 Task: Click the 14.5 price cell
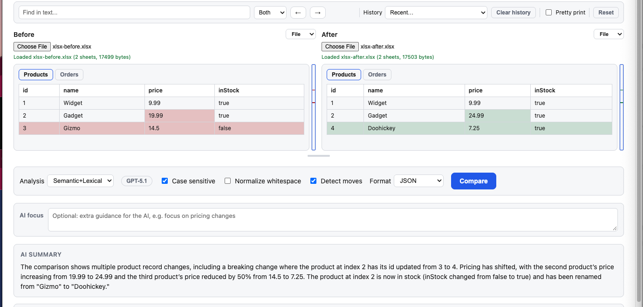tap(179, 128)
